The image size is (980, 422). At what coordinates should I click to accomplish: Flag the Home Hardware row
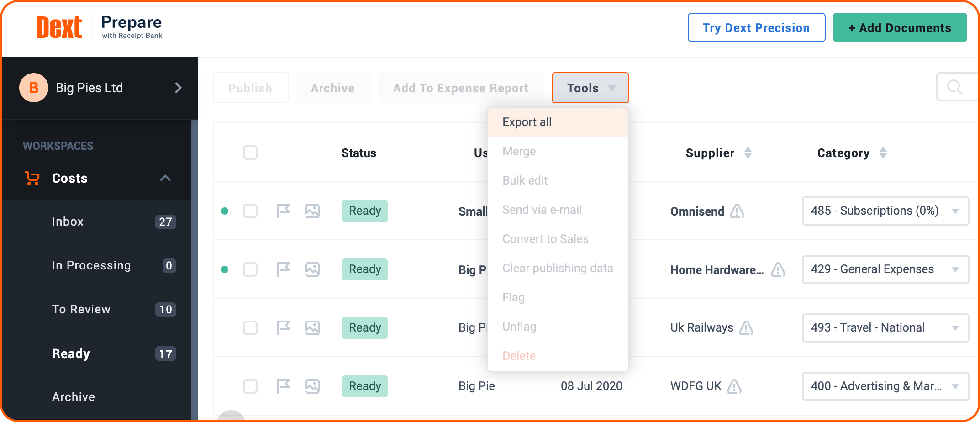tap(283, 269)
